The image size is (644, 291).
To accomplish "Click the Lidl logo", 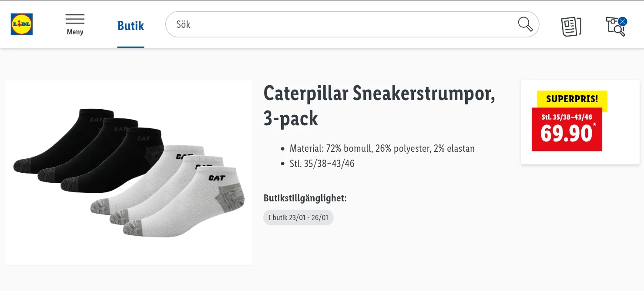I will point(22,24).
